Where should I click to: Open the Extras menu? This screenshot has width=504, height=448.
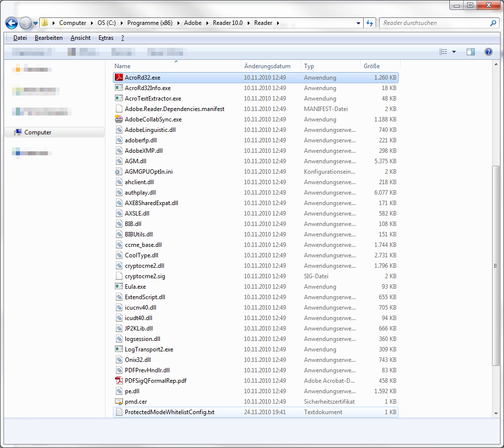(x=106, y=38)
